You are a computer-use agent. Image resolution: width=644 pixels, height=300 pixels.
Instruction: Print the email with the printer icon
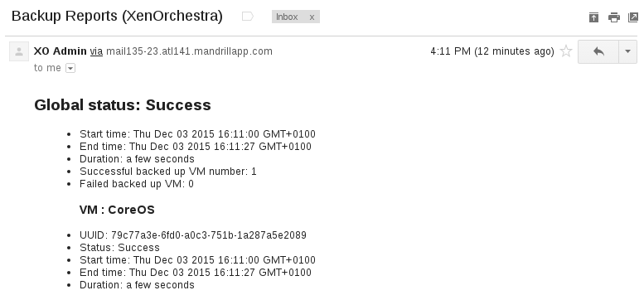614,17
